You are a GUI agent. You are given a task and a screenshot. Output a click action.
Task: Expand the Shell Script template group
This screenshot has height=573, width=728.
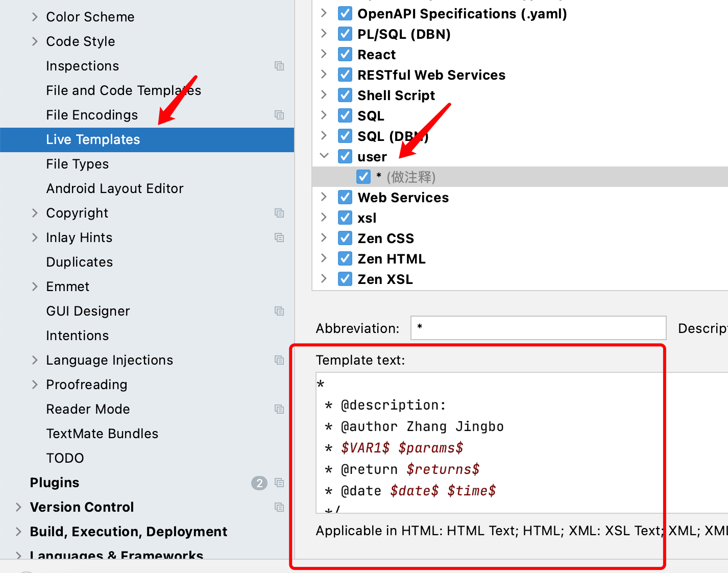point(324,94)
